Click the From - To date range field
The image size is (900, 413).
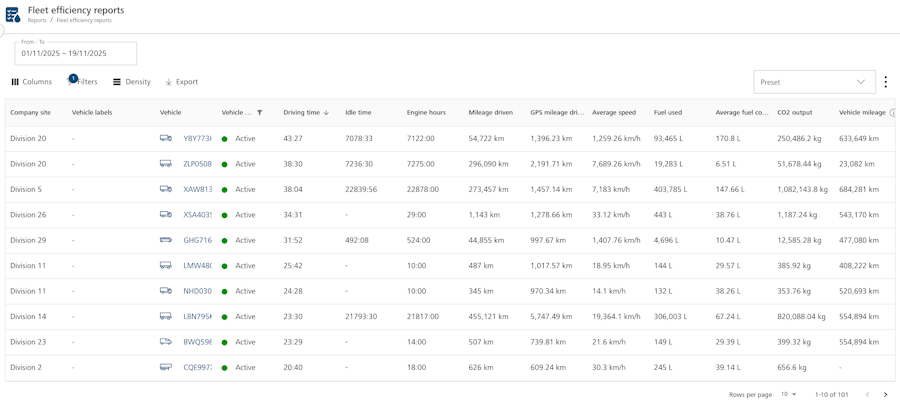click(76, 53)
